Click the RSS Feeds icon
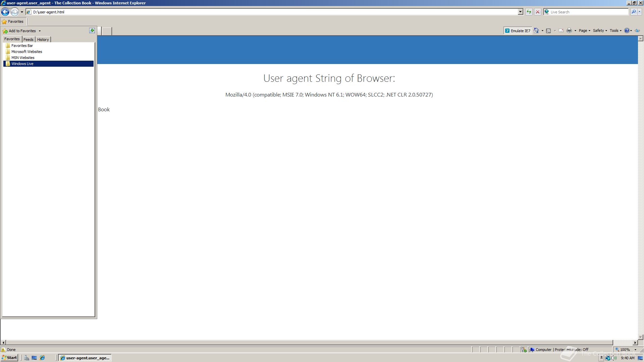Viewport: 644px width, 362px height. click(548, 31)
